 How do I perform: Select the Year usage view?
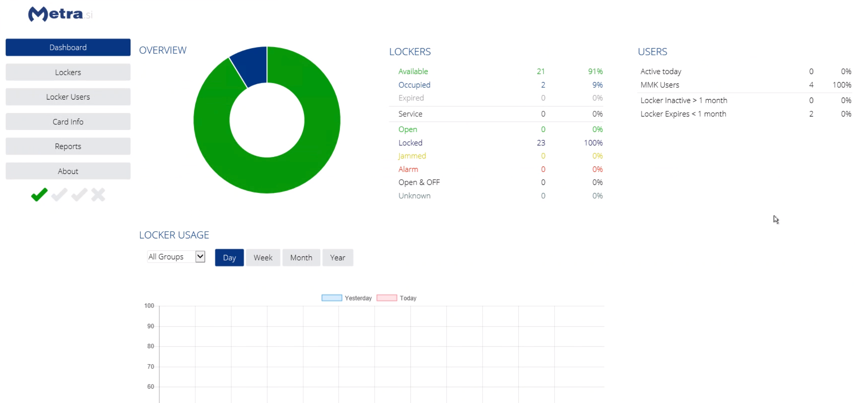tap(337, 257)
